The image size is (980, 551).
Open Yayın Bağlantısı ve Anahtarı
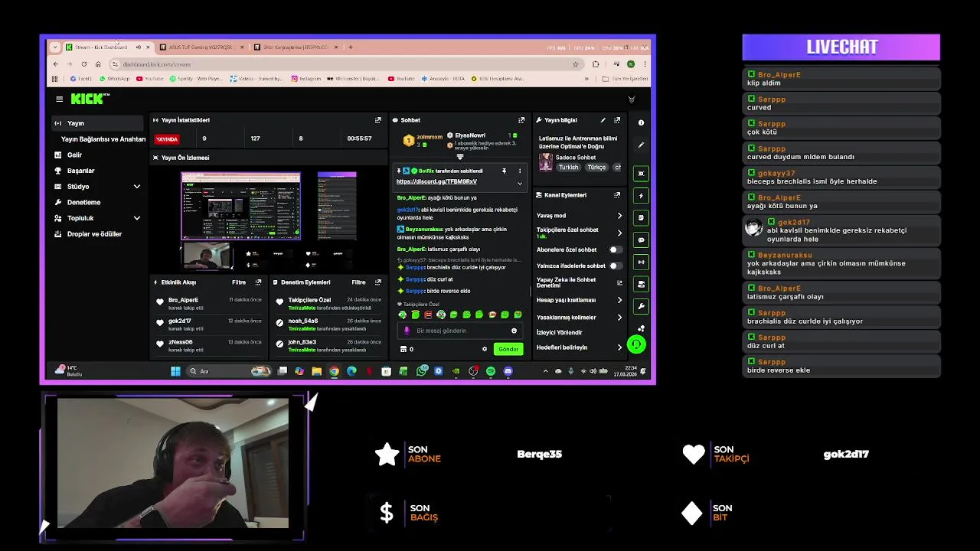(x=103, y=139)
